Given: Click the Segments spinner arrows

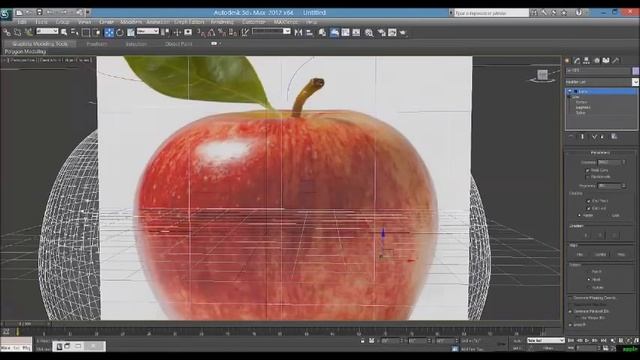Looking at the screenshot, I should [623, 186].
